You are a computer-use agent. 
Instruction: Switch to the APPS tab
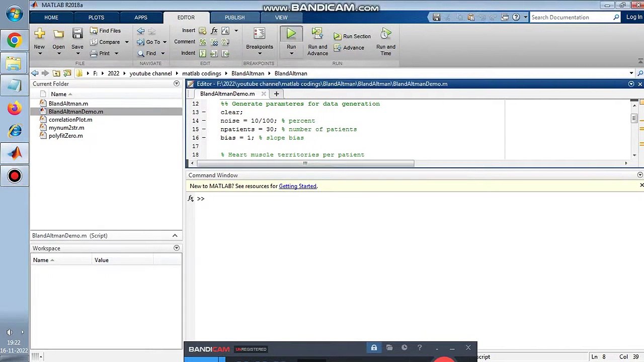[141, 18]
